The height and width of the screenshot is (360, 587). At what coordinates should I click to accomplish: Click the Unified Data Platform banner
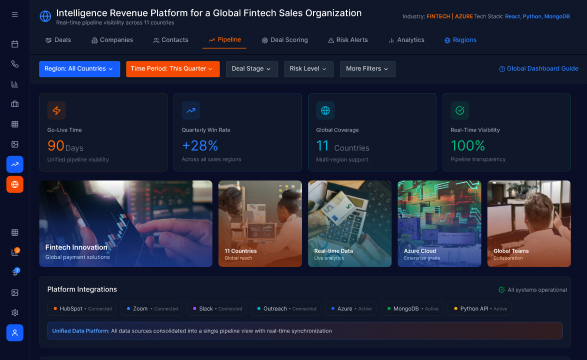[305, 331]
